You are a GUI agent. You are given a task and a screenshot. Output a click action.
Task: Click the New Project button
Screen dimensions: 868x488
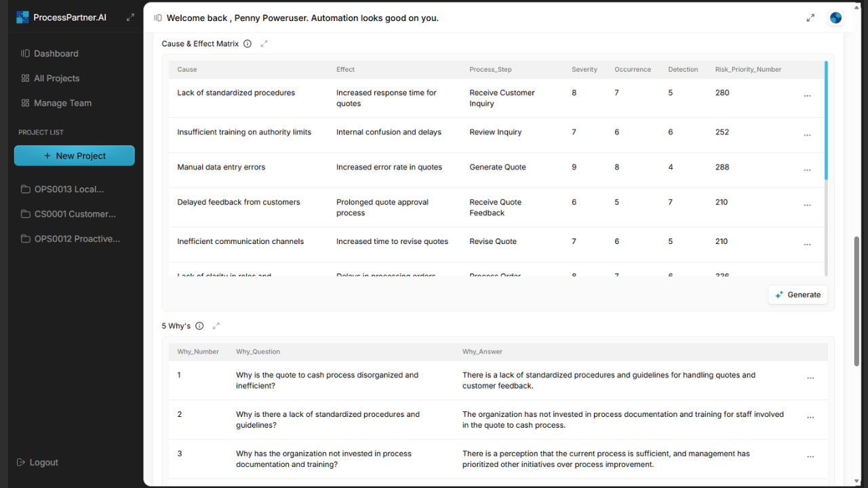(75, 156)
